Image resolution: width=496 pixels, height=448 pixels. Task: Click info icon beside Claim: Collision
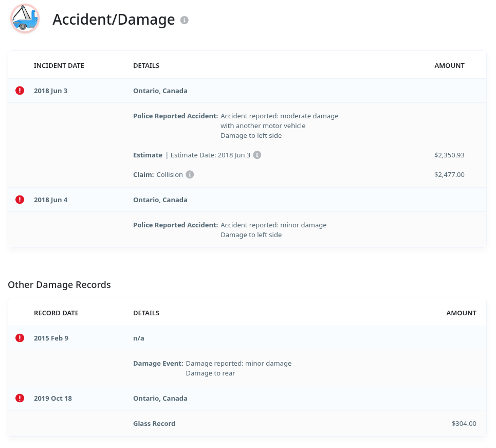click(190, 175)
